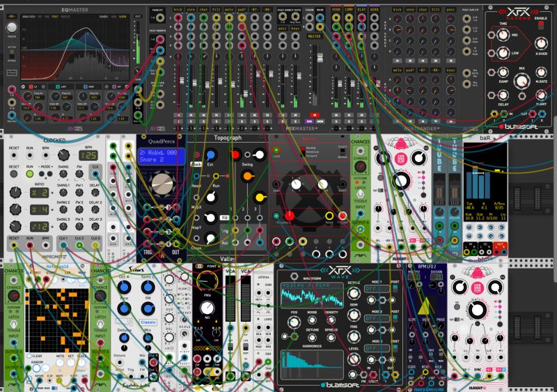Click the blue Topograph tempo knob
Viewport: 557px width, 392px height.
tap(211, 155)
